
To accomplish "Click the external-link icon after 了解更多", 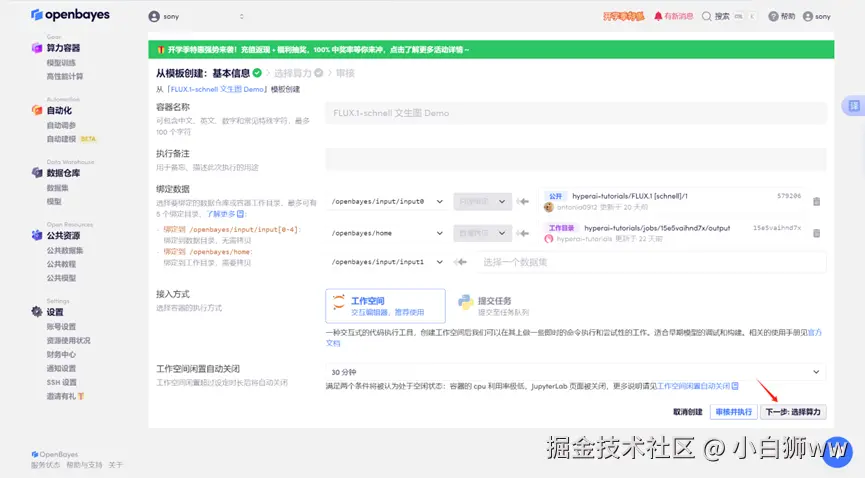I will pyautogui.click(x=241, y=214).
